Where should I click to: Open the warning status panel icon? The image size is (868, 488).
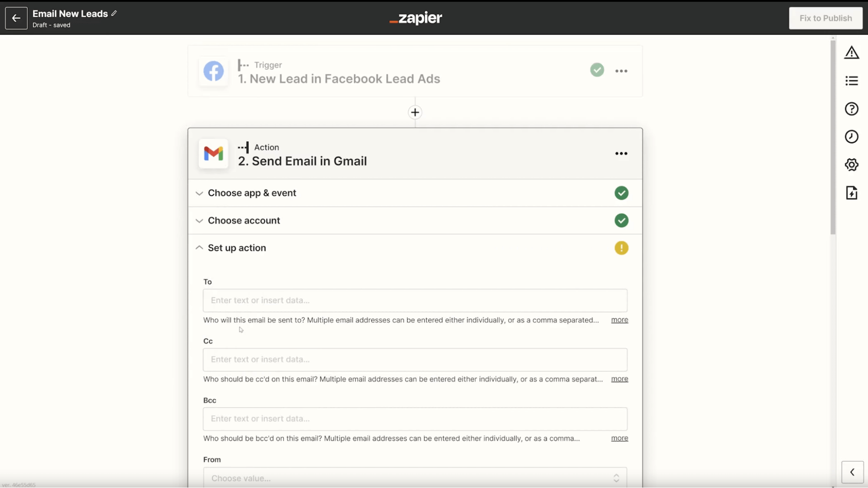click(851, 53)
